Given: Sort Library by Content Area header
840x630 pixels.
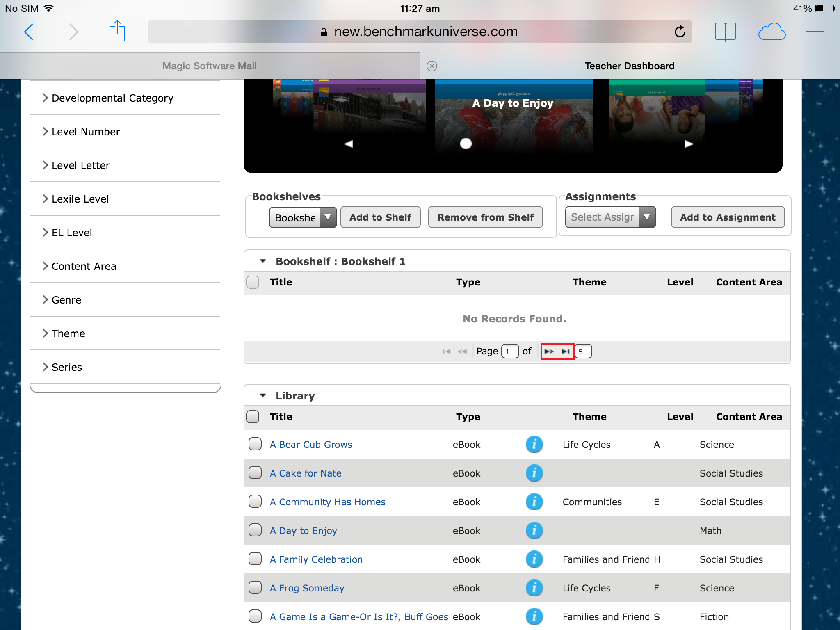Looking at the screenshot, I should point(749,417).
